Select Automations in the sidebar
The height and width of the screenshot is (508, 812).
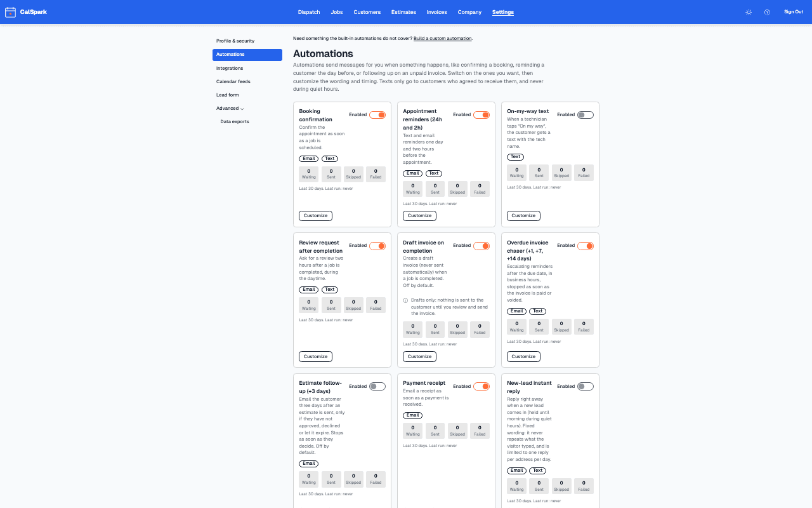pos(247,55)
